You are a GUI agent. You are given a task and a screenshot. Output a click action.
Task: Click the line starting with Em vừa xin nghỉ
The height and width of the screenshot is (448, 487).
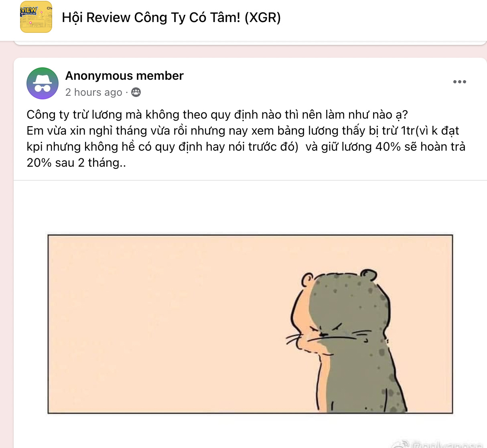click(x=243, y=131)
